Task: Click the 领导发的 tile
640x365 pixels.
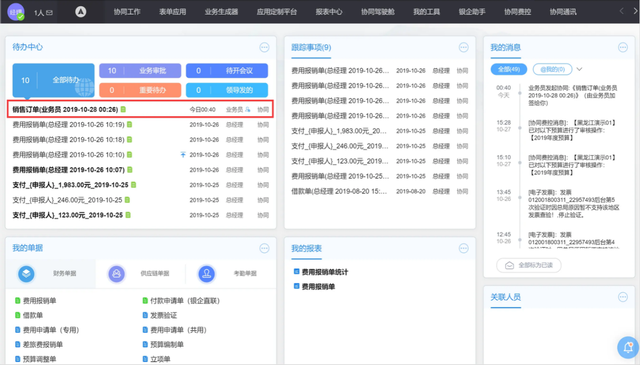Action: [x=227, y=90]
